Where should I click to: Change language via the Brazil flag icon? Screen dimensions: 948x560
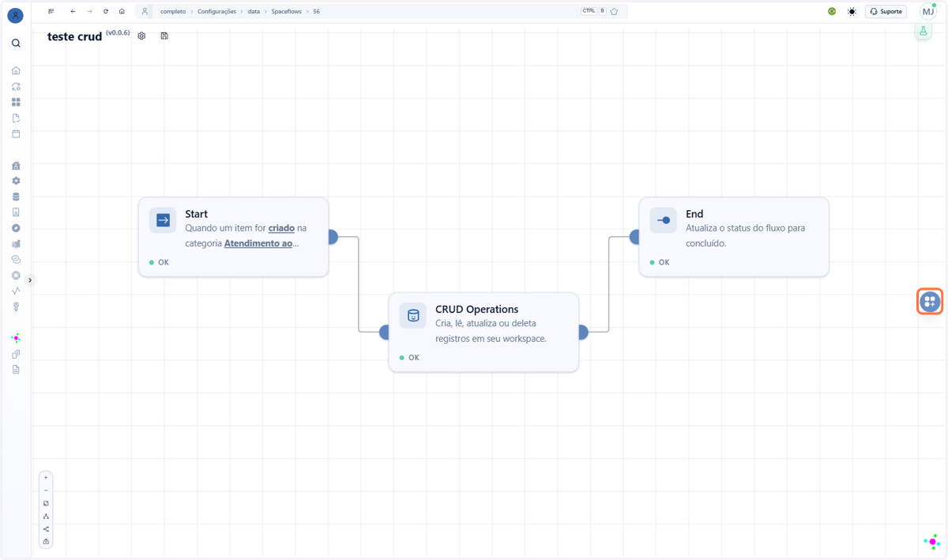point(832,11)
